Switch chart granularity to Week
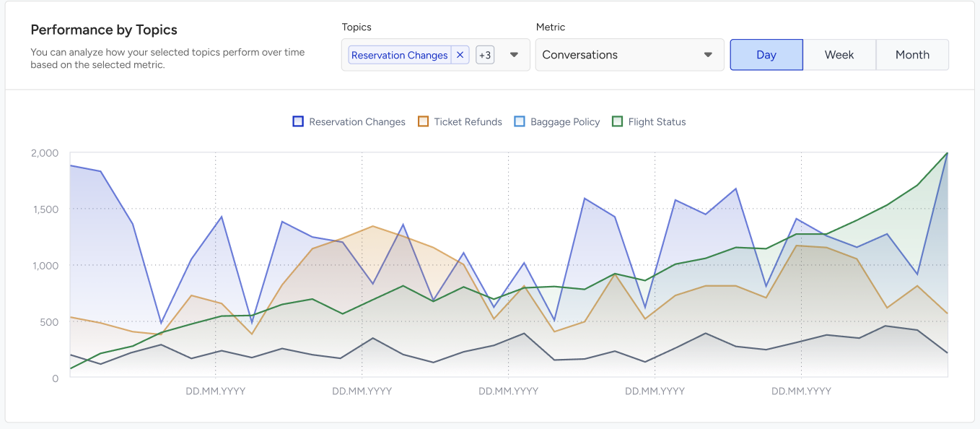Screen dimensions: 980x429 tap(839, 55)
